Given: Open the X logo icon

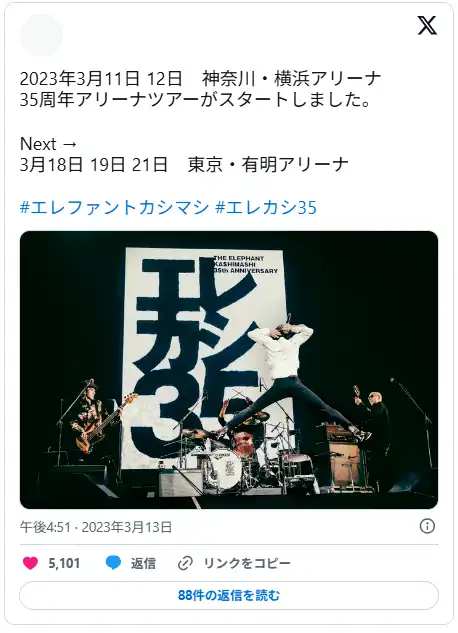Looking at the screenshot, I should (427, 25).
